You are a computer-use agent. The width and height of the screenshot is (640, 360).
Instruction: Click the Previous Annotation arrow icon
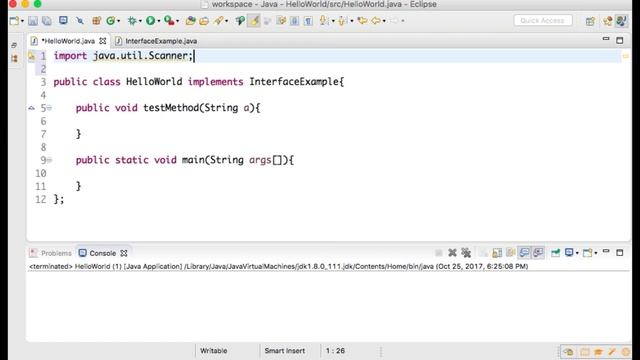(x=343, y=20)
